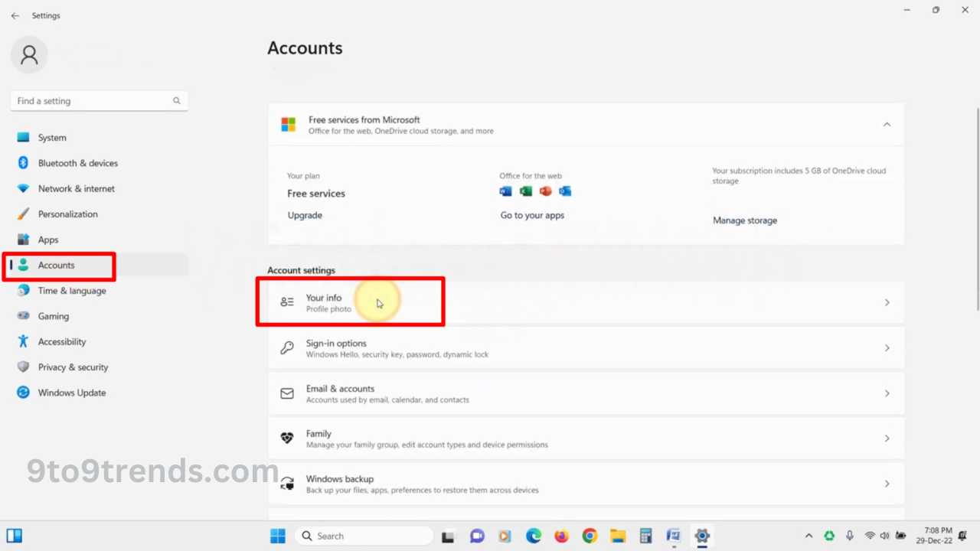Image resolution: width=980 pixels, height=551 pixels.
Task: Click the backup icon beside Windows backup
Action: point(287,484)
